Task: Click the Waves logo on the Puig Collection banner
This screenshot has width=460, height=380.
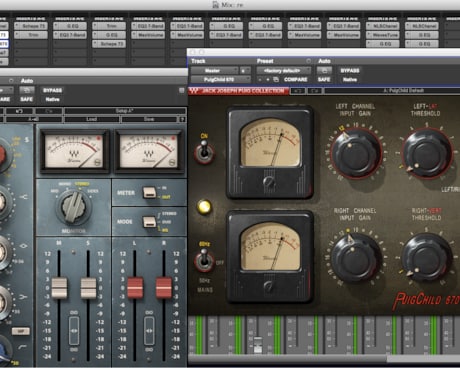Action: click(x=195, y=90)
